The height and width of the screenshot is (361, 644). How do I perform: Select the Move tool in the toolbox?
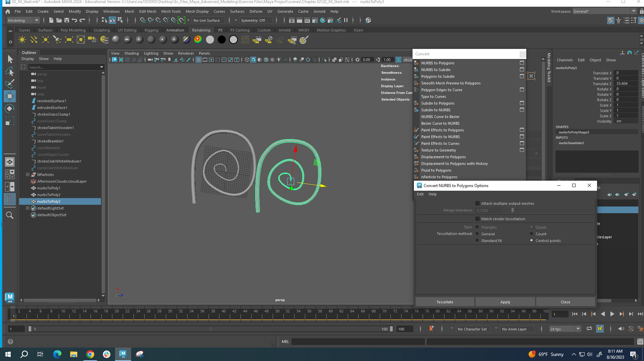pyautogui.click(x=10, y=96)
